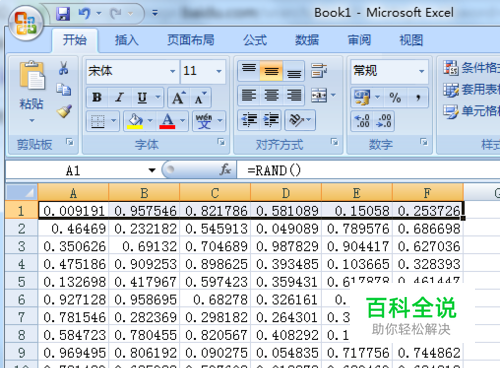The width and height of the screenshot is (500, 368).
Task: Open the Office button menu
Action: pos(26,24)
